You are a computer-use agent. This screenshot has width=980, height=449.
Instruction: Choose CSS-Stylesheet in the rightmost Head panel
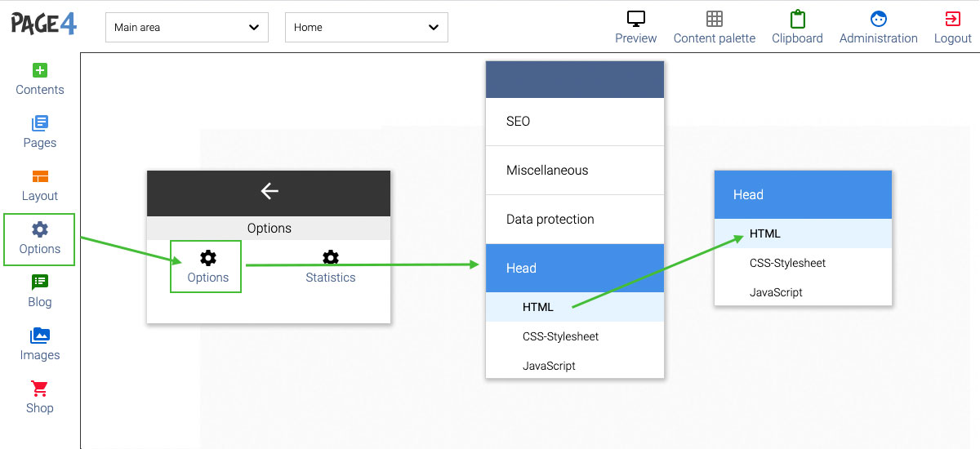tap(804, 263)
